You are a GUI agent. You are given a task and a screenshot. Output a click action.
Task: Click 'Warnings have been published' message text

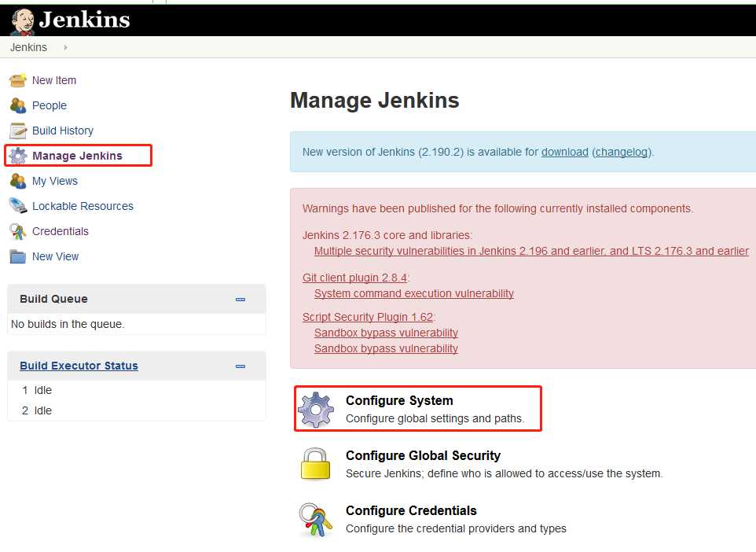497,208
